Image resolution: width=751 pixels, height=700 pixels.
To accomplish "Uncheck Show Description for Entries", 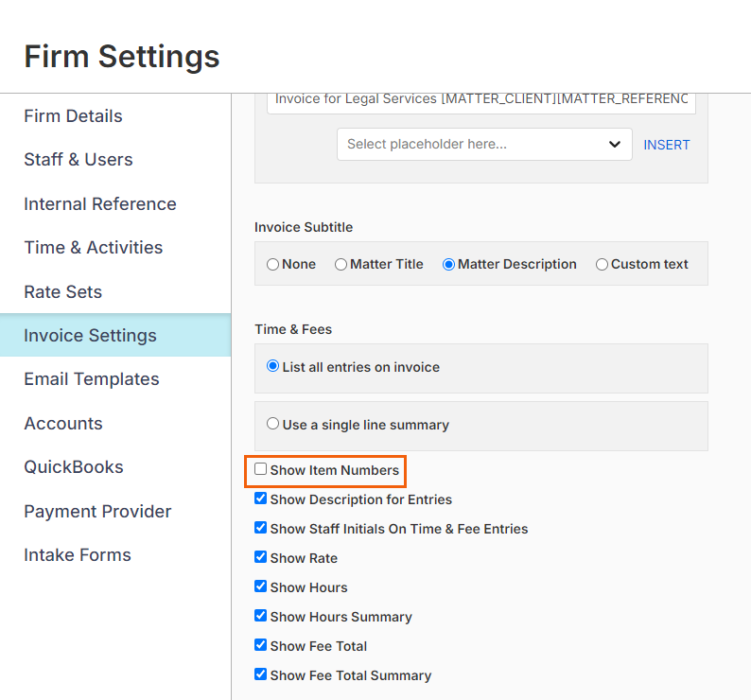I will tap(260, 499).
